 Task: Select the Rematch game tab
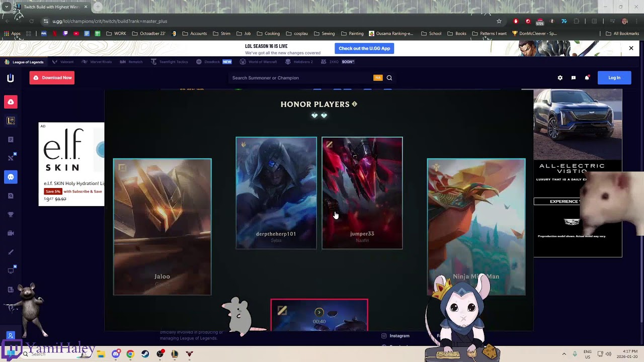tap(131, 62)
